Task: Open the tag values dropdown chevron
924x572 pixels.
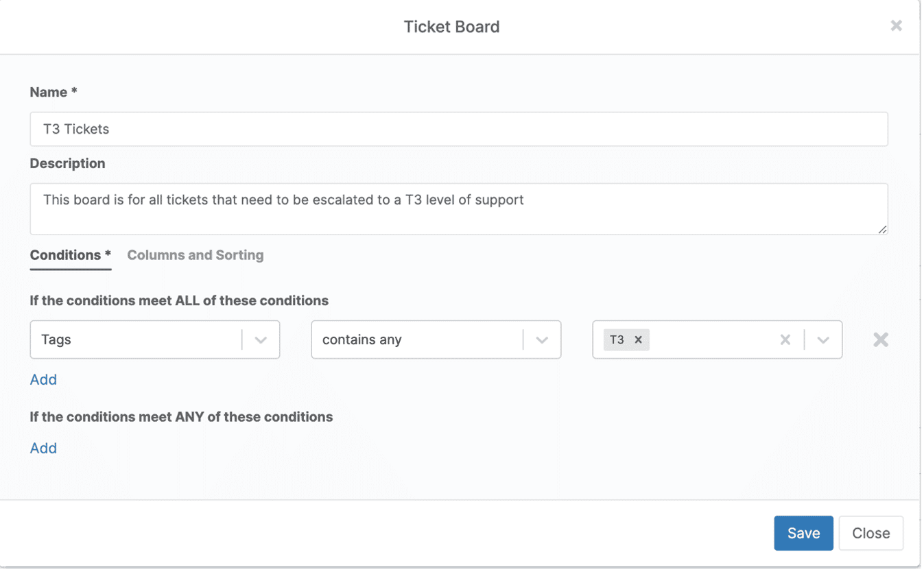Action: coord(823,339)
